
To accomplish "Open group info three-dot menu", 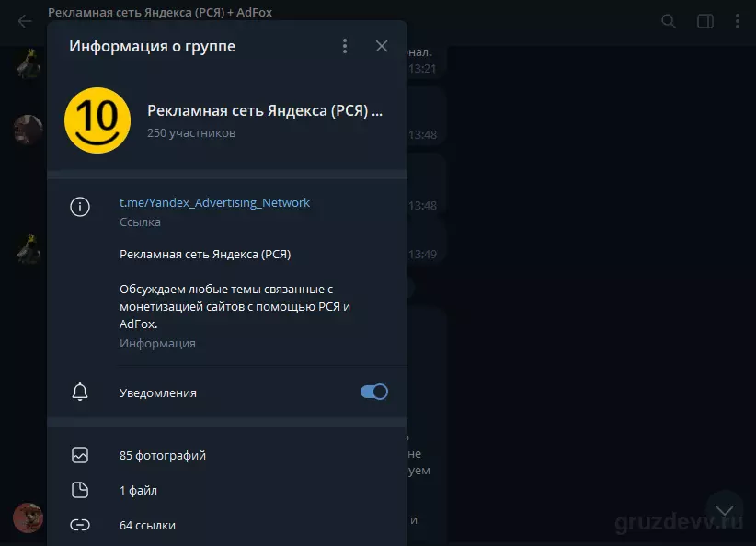I will click(x=345, y=46).
